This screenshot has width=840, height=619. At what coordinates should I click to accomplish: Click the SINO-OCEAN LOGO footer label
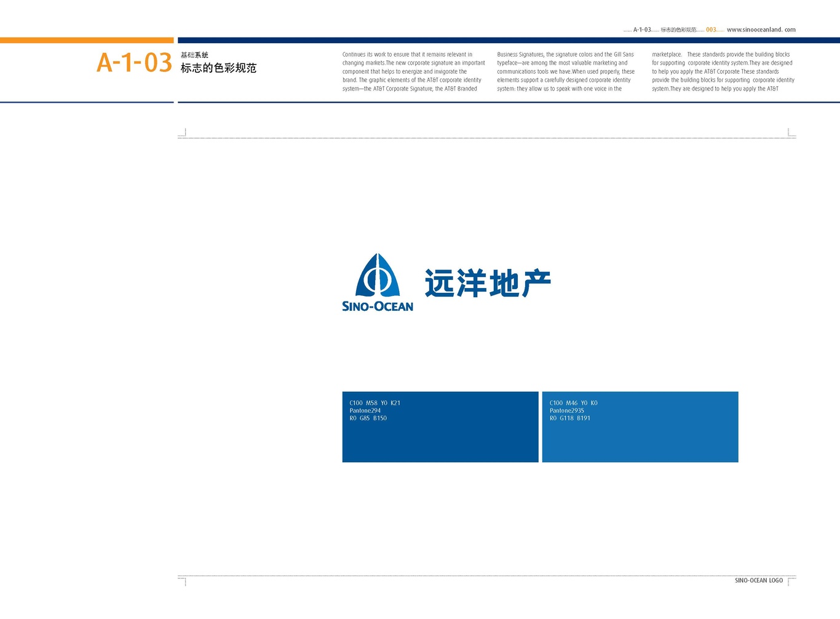(759, 580)
